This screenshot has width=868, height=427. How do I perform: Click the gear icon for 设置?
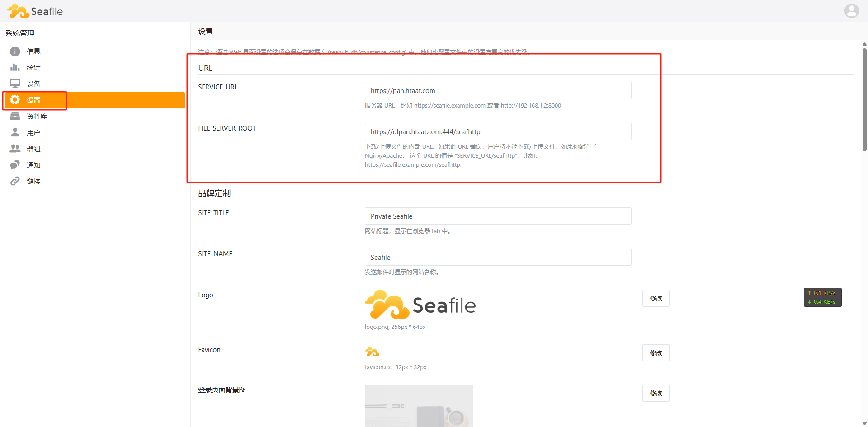tap(15, 100)
